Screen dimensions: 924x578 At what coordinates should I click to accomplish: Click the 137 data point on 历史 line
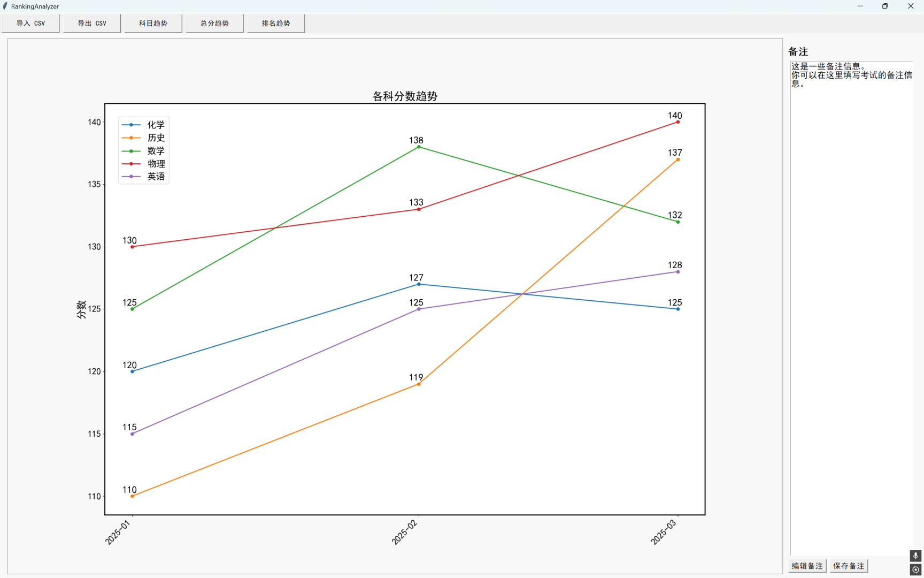(x=678, y=159)
